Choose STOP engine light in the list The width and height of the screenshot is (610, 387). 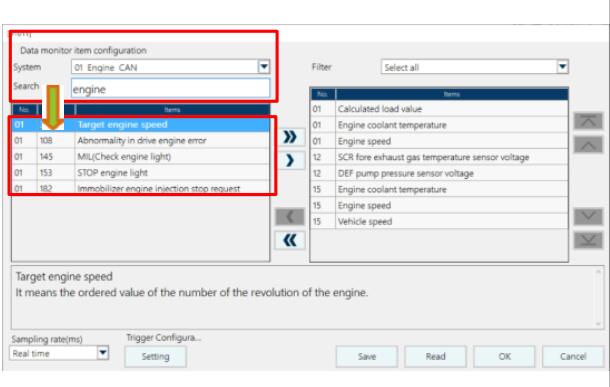click(x=140, y=172)
